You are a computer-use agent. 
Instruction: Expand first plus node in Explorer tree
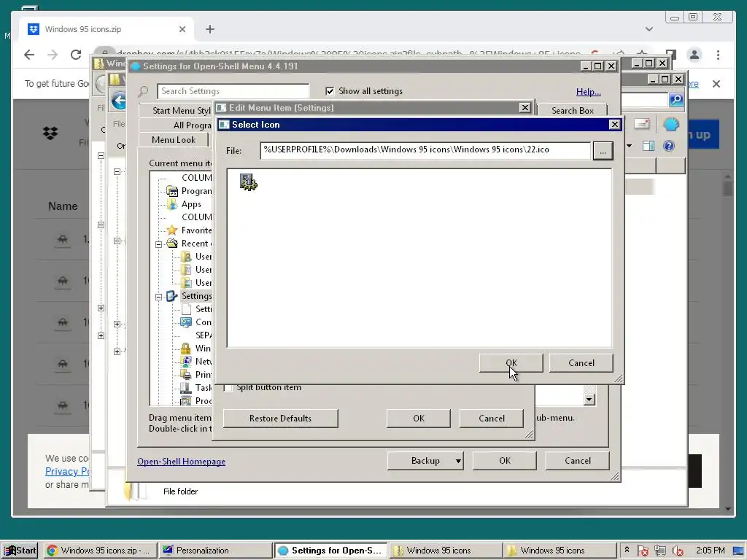pyautogui.click(x=101, y=308)
